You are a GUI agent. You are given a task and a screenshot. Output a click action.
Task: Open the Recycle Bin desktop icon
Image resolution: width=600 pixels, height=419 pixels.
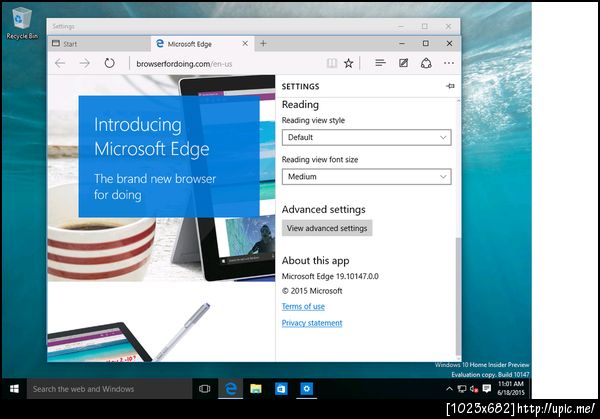[22, 23]
